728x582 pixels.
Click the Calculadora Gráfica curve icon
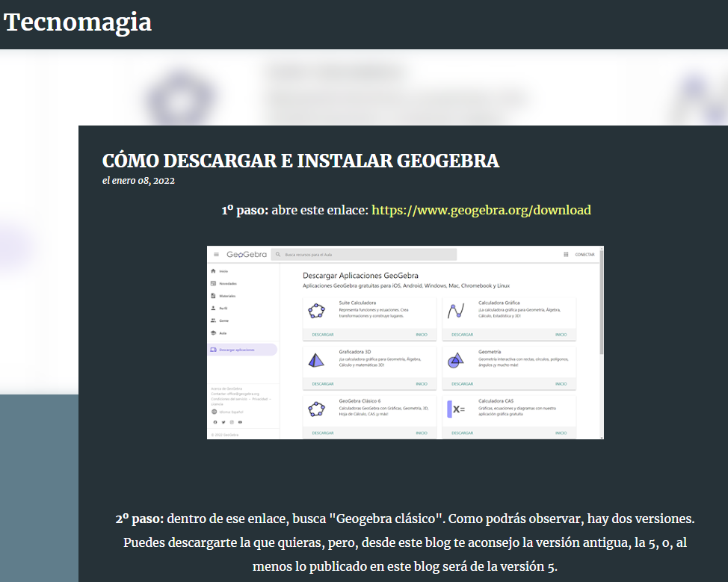coord(455,311)
